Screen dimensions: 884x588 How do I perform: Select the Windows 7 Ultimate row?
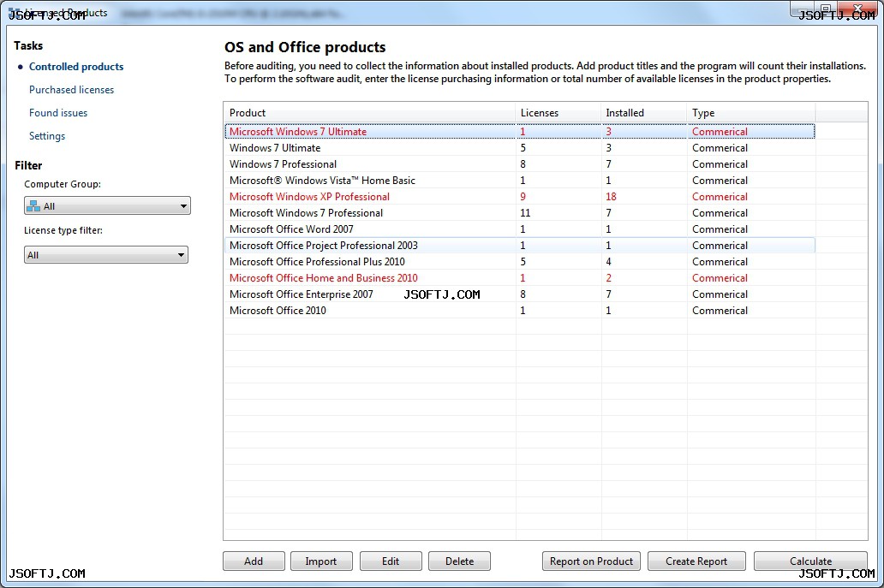pyautogui.click(x=520, y=147)
